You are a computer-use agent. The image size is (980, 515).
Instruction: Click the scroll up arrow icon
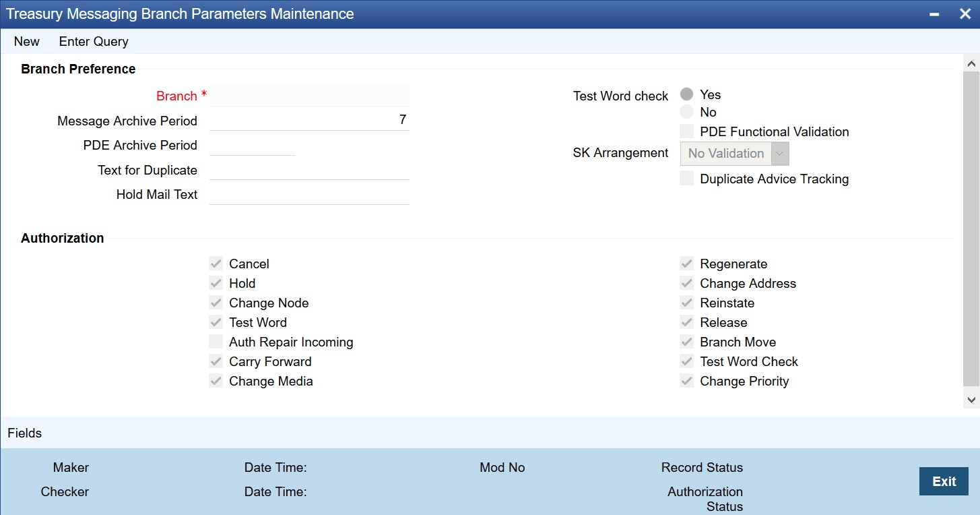coord(971,64)
